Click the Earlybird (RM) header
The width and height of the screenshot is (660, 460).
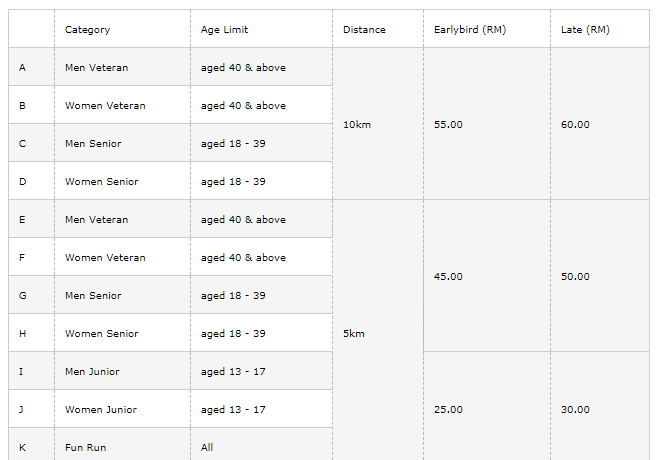click(470, 30)
